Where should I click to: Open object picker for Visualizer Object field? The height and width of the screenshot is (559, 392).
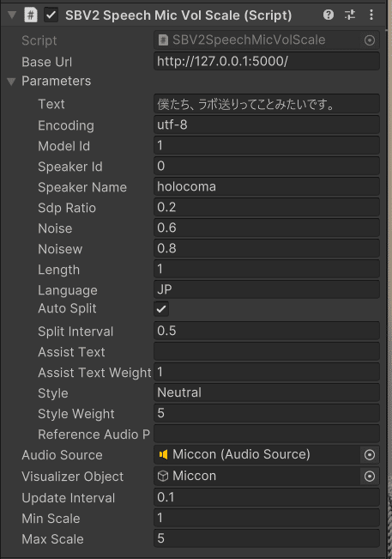click(x=370, y=476)
